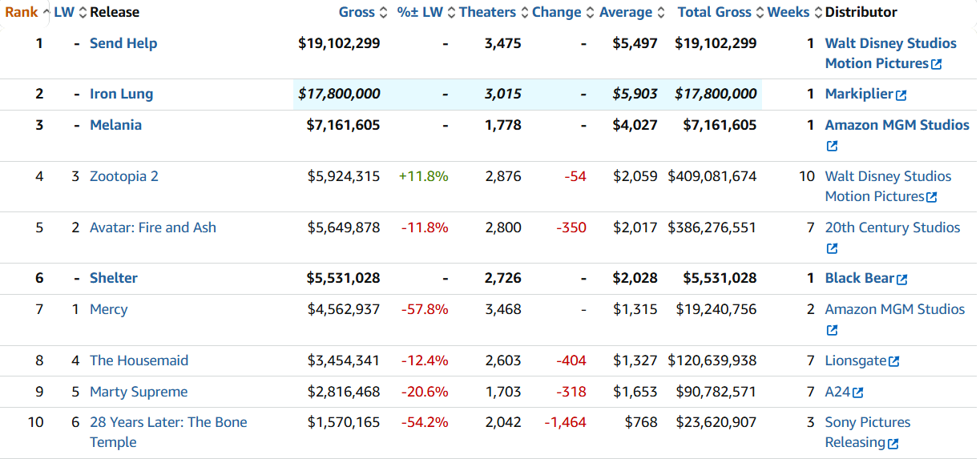Sort by Theaters column header
The width and height of the screenshot is (980, 459).
click(487, 12)
